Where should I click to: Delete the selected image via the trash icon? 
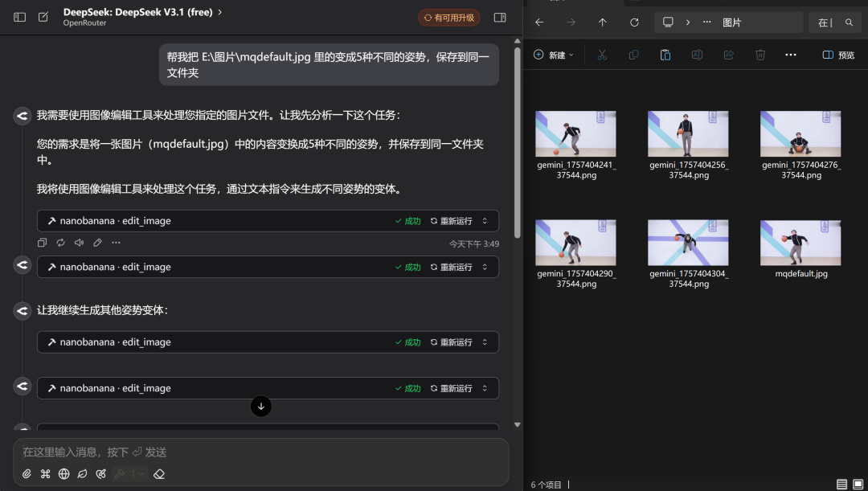[x=759, y=54]
